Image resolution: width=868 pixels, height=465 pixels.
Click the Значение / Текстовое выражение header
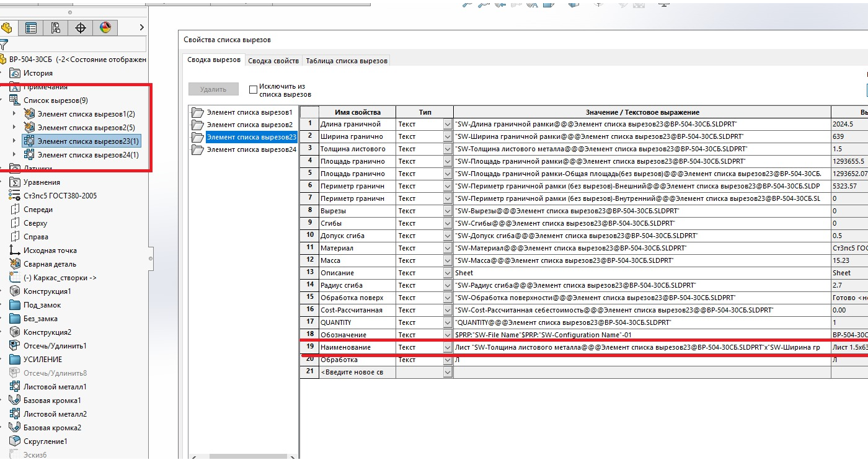click(x=642, y=112)
